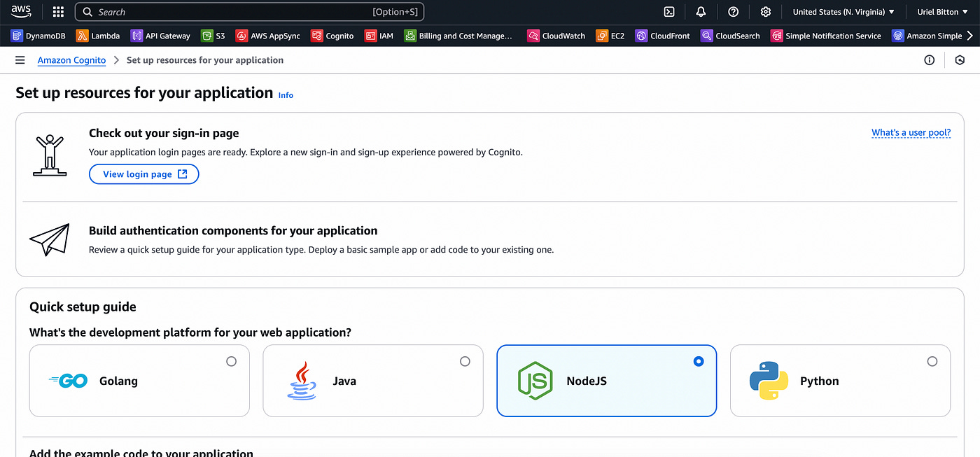Image resolution: width=980 pixels, height=457 pixels.
Task: Go to Amazon Cognito breadcrumb link
Action: pos(71,60)
